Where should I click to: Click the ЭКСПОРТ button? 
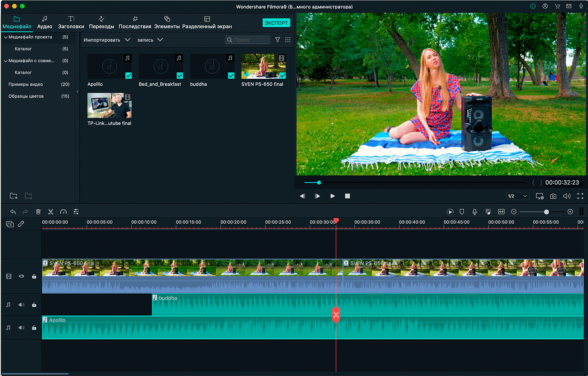click(276, 23)
